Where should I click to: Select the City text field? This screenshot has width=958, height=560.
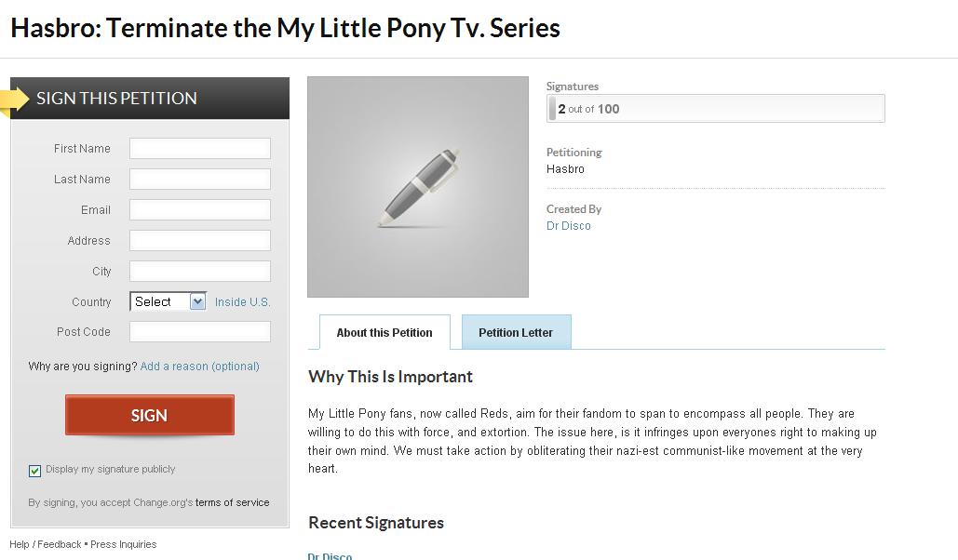coord(200,272)
